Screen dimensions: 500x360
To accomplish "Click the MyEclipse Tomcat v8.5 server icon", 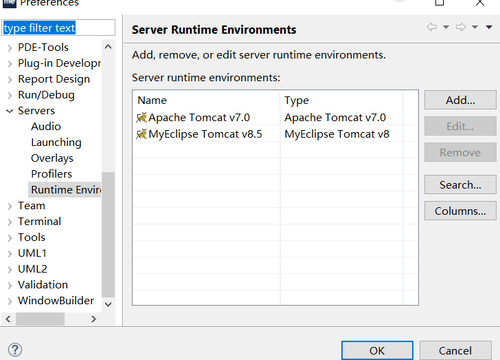I will pyautogui.click(x=141, y=134).
